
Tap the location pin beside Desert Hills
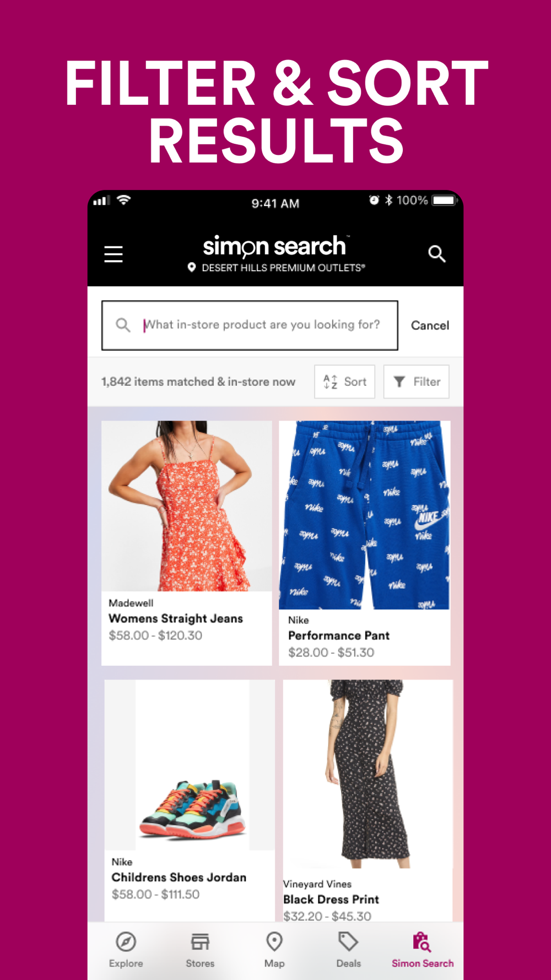192,267
